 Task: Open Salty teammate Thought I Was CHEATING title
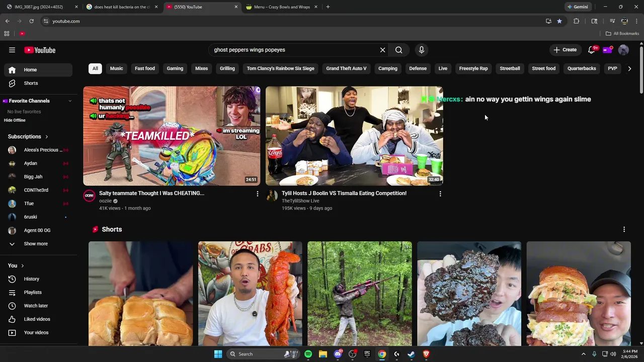click(151, 193)
